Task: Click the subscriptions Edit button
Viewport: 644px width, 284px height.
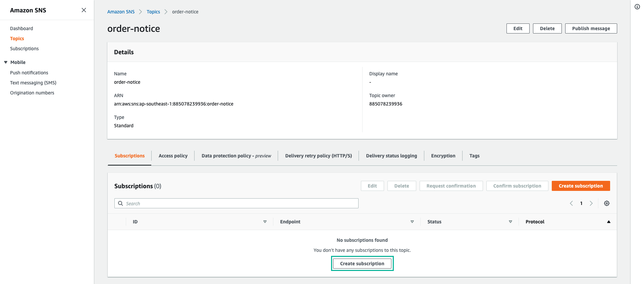Action: 372,186
